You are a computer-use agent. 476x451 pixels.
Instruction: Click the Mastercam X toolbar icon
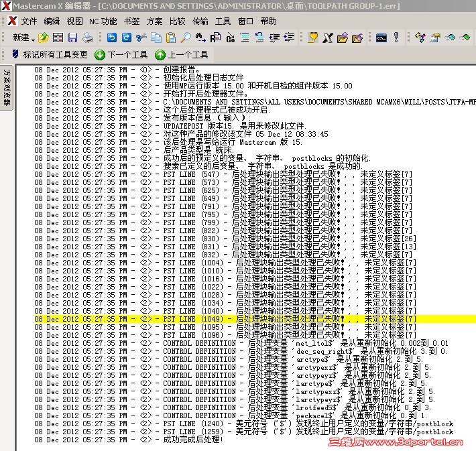328,38
